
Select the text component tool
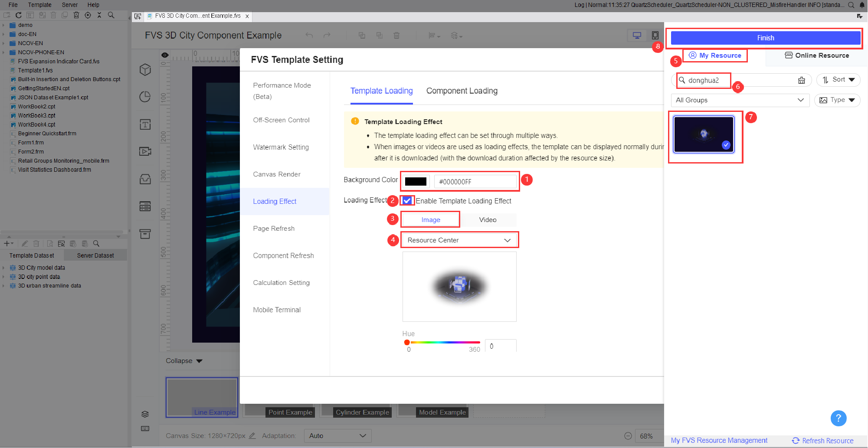(144, 124)
